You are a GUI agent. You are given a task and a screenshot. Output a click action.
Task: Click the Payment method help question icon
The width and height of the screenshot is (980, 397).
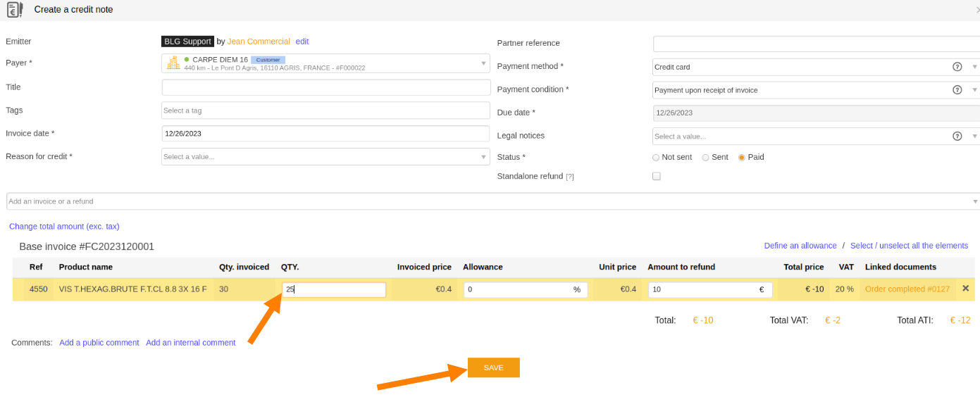[x=957, y=67]
